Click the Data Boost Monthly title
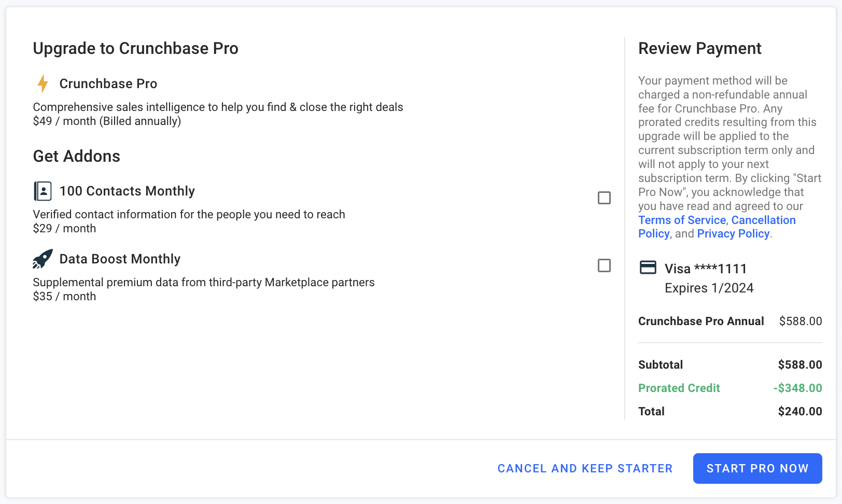 point(120,259)
